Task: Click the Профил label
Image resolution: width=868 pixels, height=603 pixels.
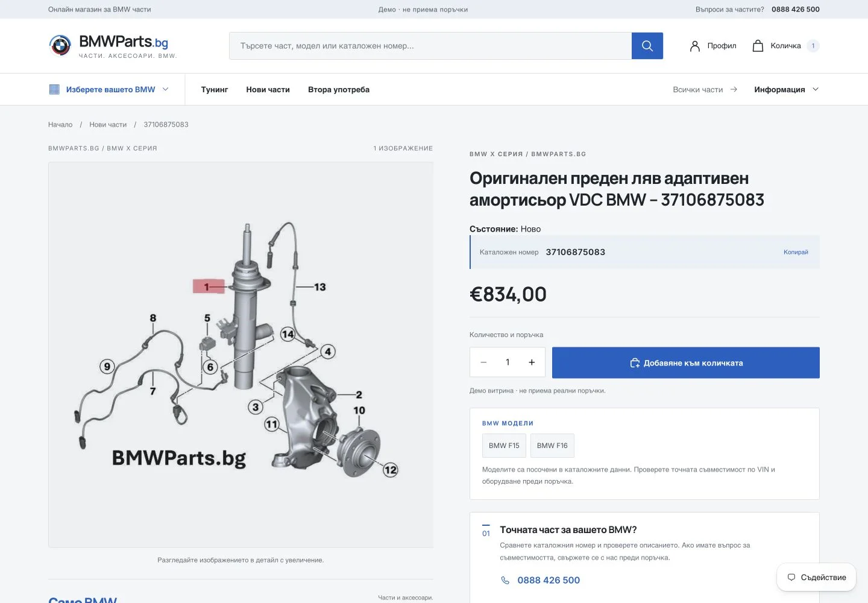Action: (722, 46)
